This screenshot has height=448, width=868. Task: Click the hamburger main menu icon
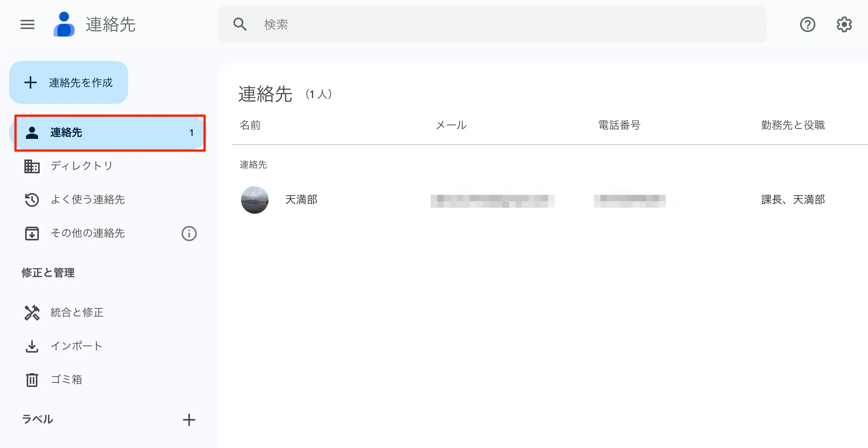pyautogui.click(x=27, y=25)
